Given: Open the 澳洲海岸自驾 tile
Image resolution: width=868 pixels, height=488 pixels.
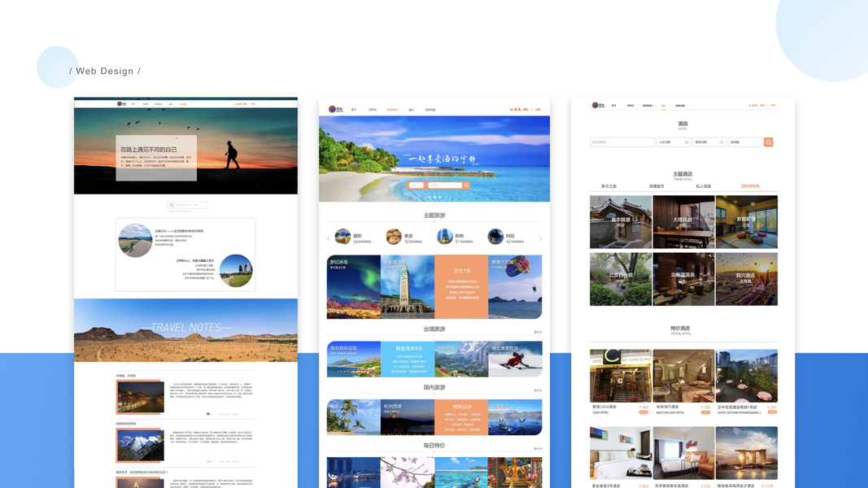Looking at the screenshot, I should pos(354,359).
